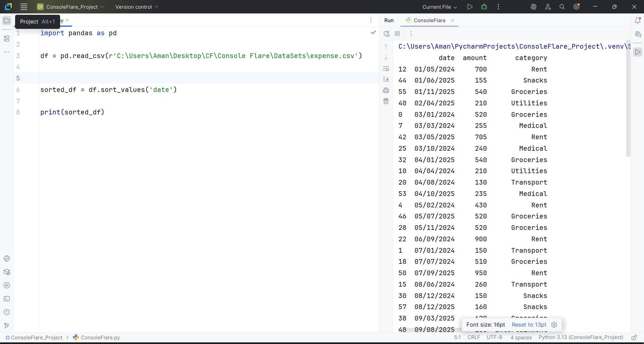Enable scroll to end in the console
Image resolution: width=644 pixels, height=344 pixels.
(386, 80)
